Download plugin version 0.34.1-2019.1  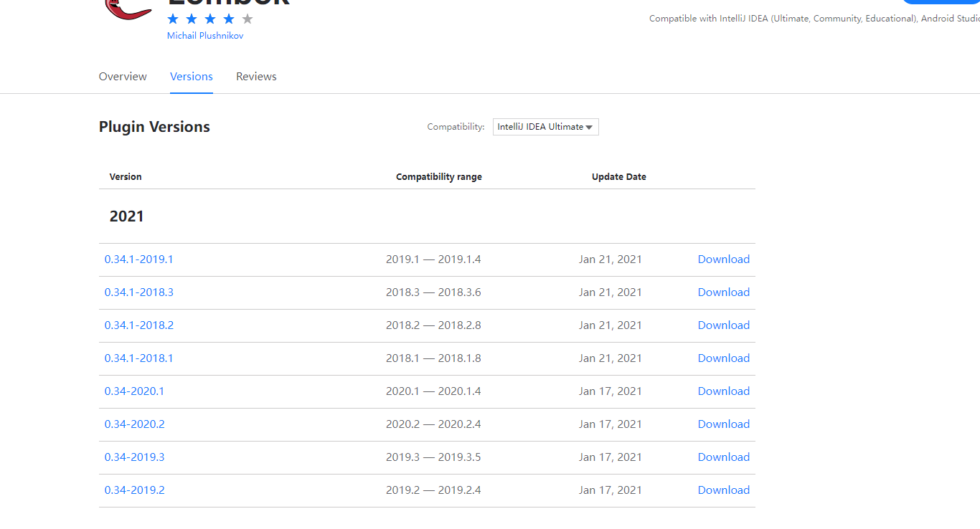(724, 259)
